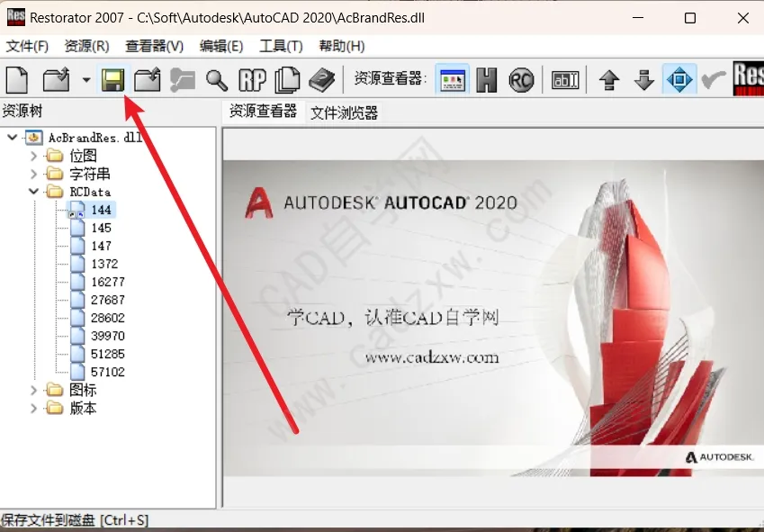The image size is (764, 532).
Task: Open the 查看器(V) menu
Action: pos(154,46)
